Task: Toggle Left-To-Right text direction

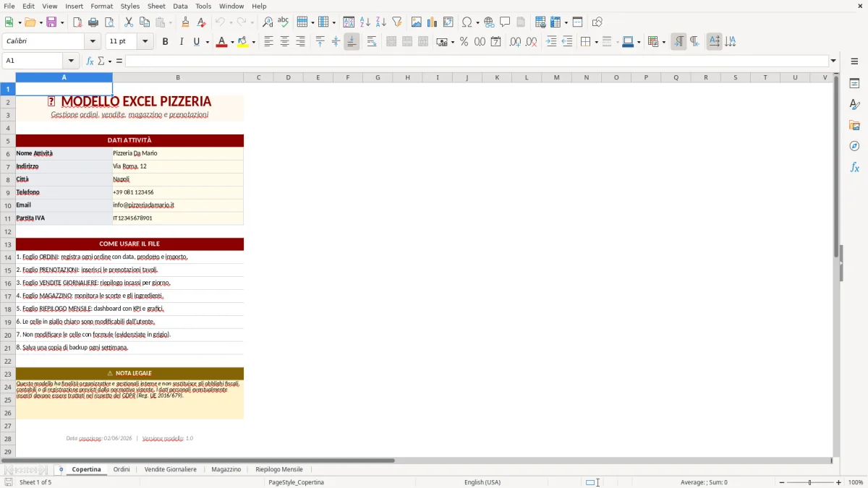Action: point(678,42)
